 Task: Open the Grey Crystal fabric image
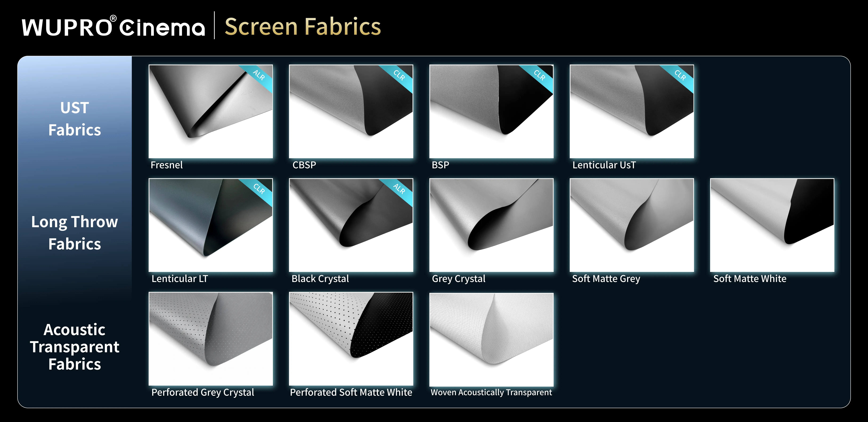click(x=491, y=225)
